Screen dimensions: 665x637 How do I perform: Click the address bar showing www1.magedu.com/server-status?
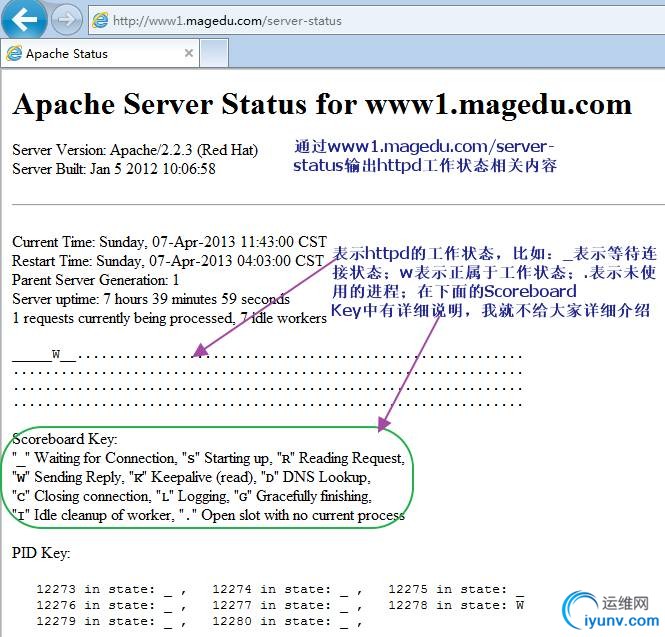point(377,21)
